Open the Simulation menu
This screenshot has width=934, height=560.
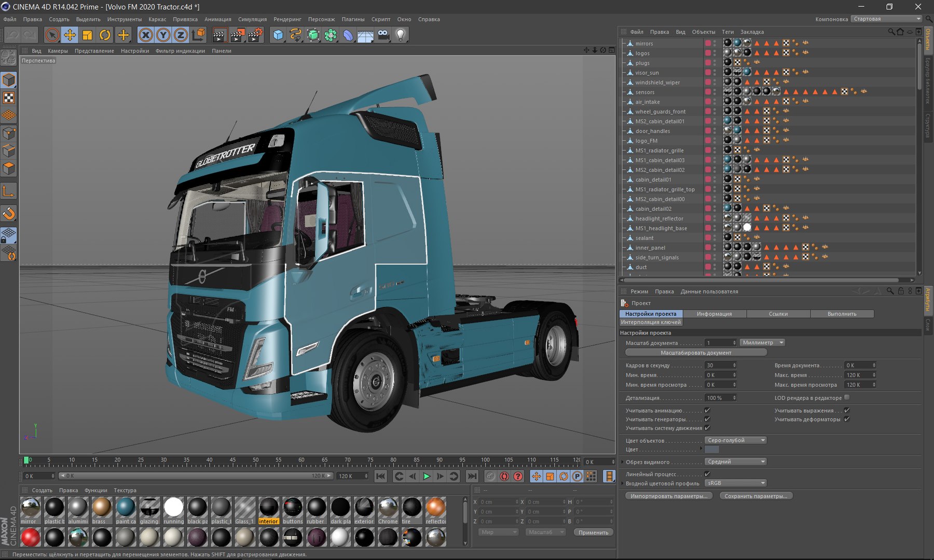coord(252,19)
